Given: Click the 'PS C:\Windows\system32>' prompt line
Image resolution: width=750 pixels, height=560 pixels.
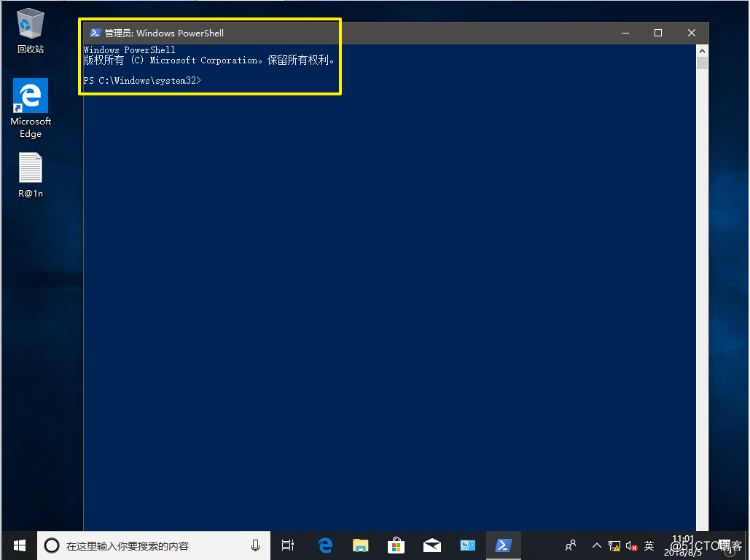Looking at the screenshot, I should 142,80.
